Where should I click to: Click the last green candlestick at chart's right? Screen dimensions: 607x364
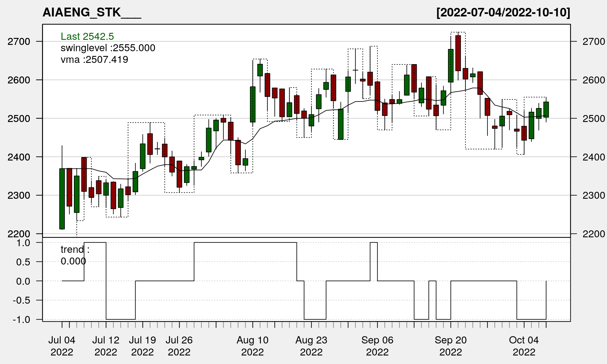coord(546,110)
